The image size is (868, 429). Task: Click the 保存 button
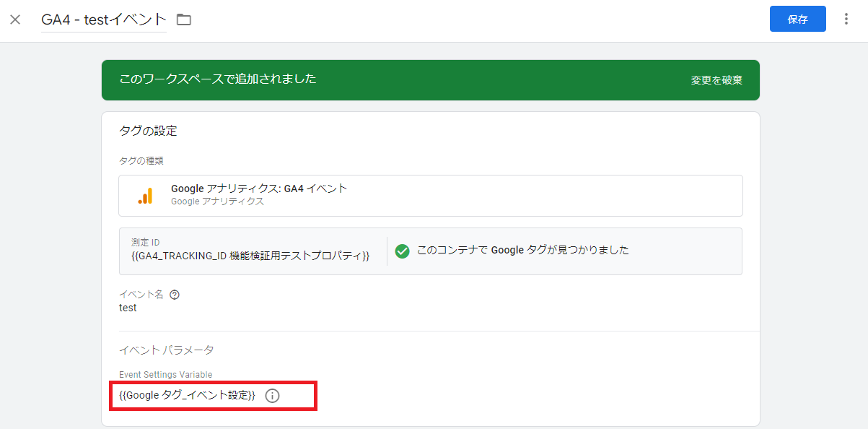click(797, 19)
